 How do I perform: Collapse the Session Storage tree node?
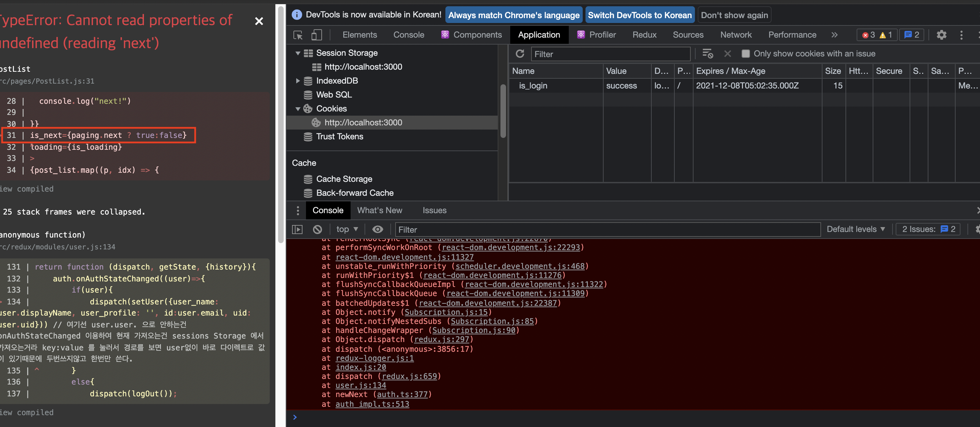pyautogui.click(x=298, y=53)
